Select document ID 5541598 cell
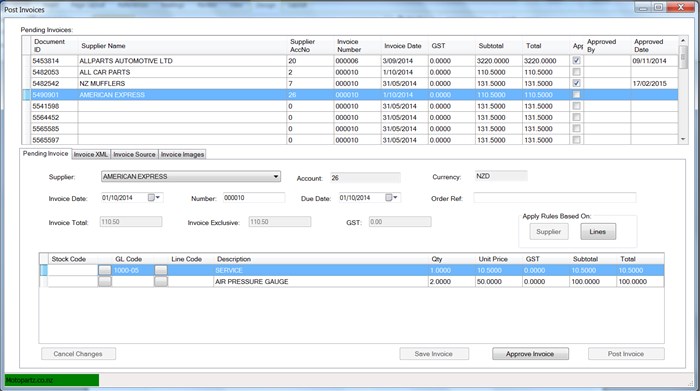The image size is (700, 391). (54, 106)
